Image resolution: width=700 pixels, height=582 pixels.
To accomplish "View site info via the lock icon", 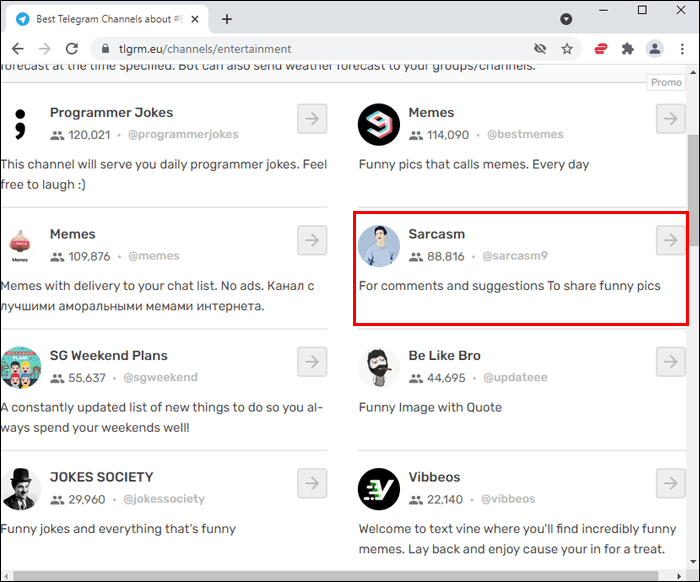I will [105, 49].
